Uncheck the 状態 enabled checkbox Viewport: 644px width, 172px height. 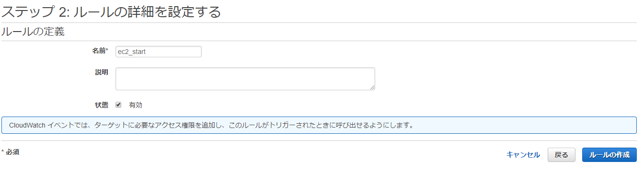click(118, 105)
